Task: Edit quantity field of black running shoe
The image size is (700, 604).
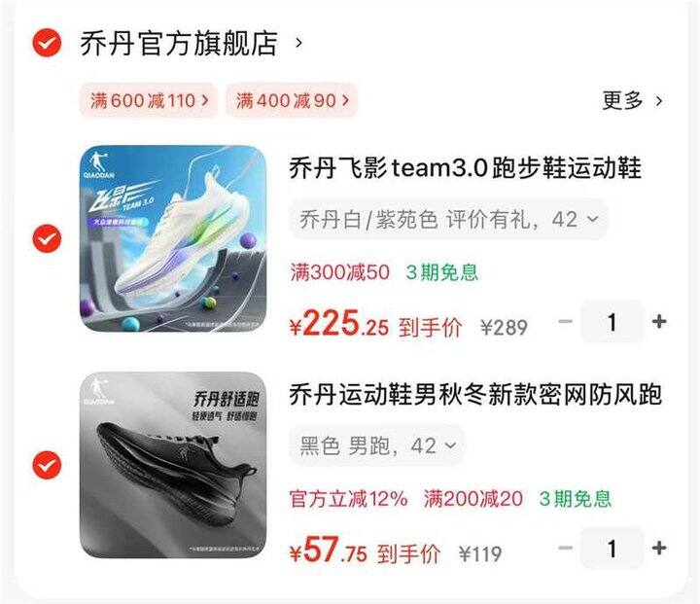Action: point(612,549)
